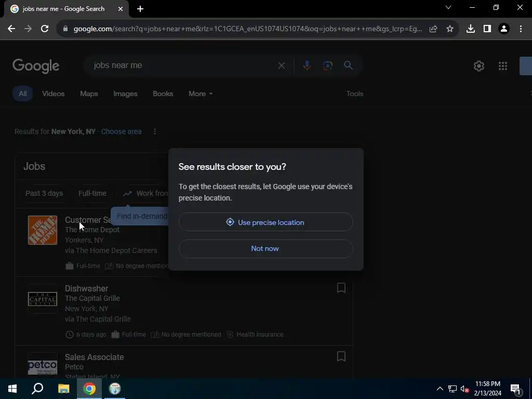This screenshot has height=399, width=532.
Task: Open the Google settings gear icon
Action: 478,66
